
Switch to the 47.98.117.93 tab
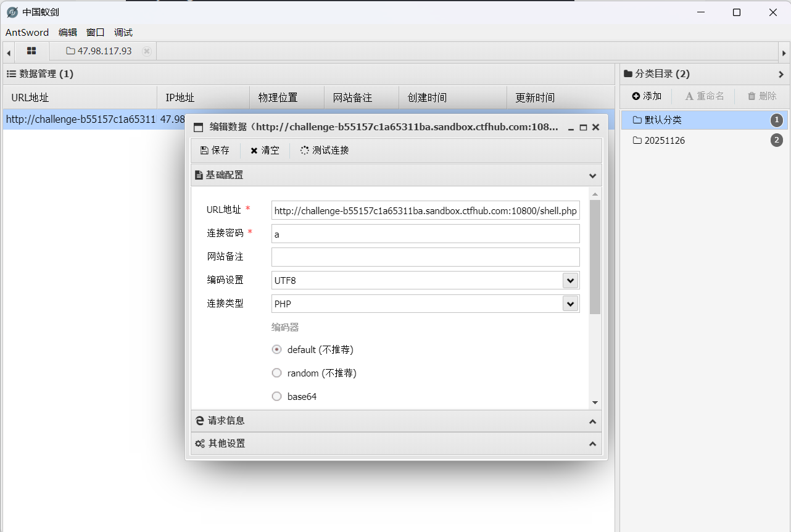coord(102,51)
